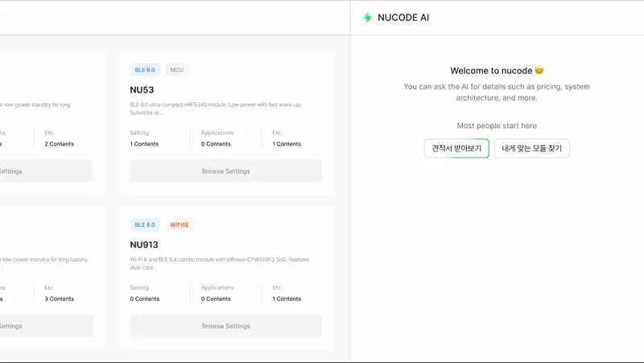Image resolution: width=644 pixels, height=363 pixels.
Task: Click the NUCODE AI lightning bolt icon
Action: tap(368, 18)
